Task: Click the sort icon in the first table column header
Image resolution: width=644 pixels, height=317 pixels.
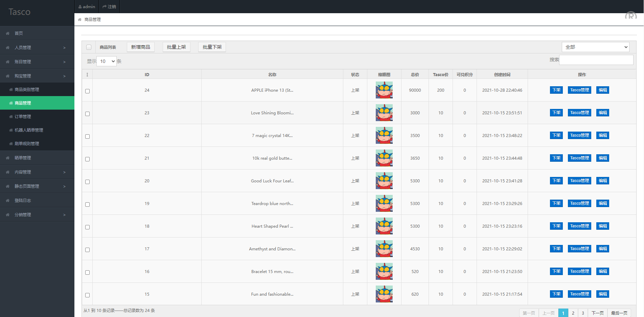Action: click(87, 75)
